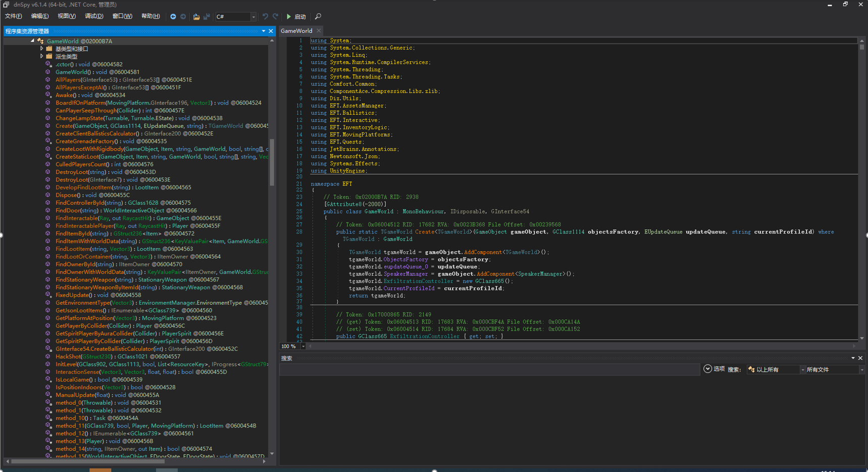Click the navigate forward arrow icon

pos(183,17)
